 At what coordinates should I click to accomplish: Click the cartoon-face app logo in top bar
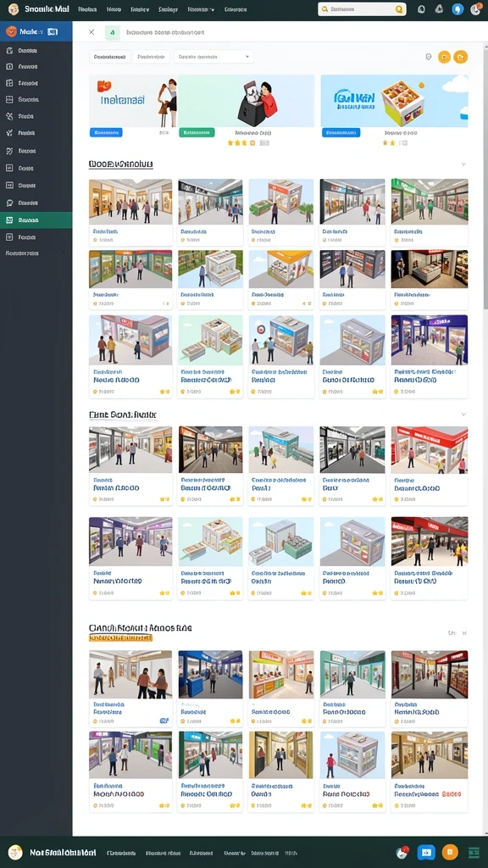pos(14,8)
